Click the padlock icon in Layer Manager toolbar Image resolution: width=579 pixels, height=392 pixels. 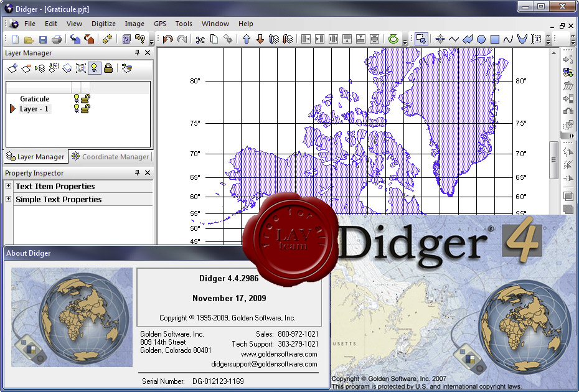coord(108,68)
